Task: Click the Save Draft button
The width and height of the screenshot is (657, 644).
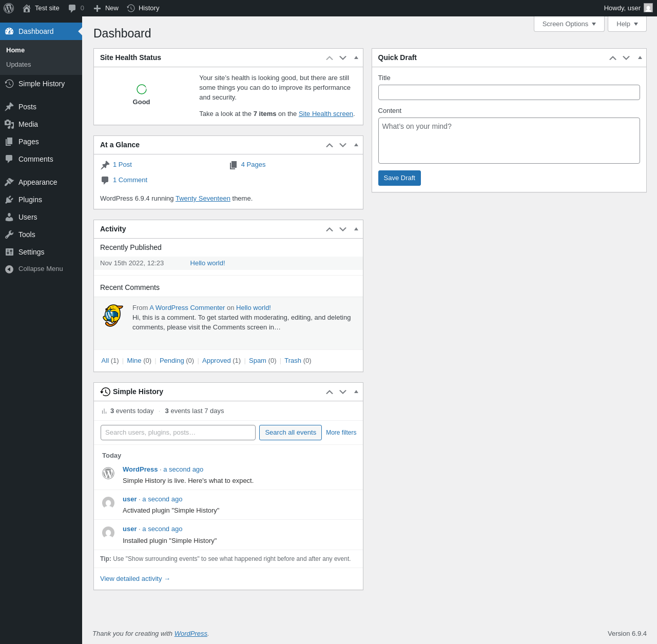Action: coord(399,178)
